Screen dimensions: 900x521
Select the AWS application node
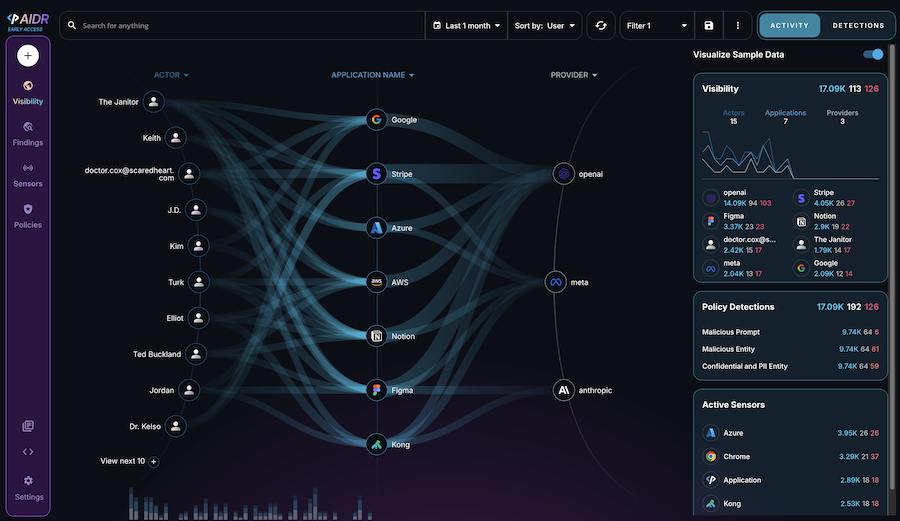377,282
